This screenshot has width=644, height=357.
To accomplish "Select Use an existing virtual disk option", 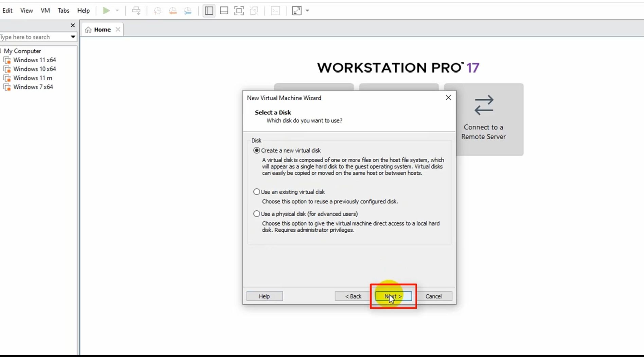I will 256,192.
